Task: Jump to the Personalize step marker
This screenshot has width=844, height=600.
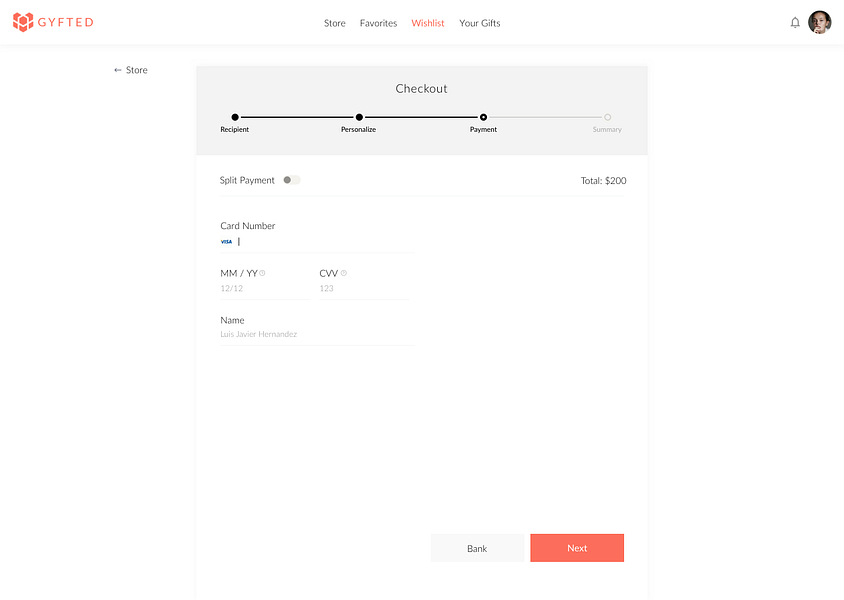Action: (359, 117)
